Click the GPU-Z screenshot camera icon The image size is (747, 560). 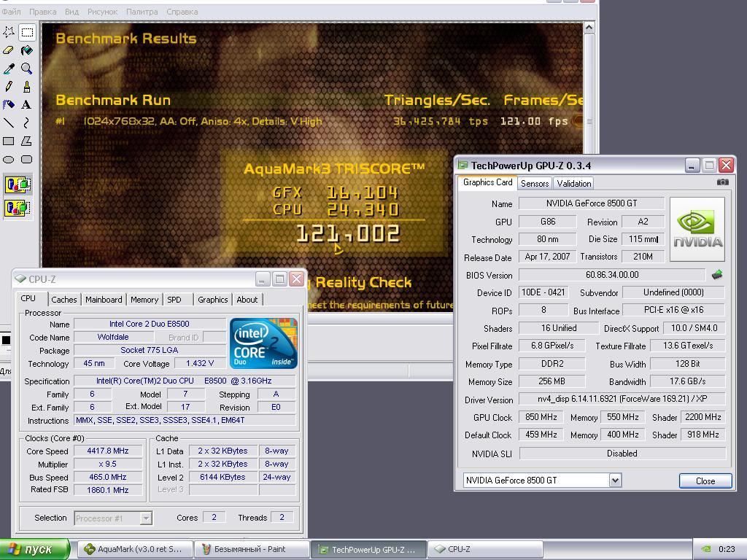pyautogui.click(x=722, y=182)
